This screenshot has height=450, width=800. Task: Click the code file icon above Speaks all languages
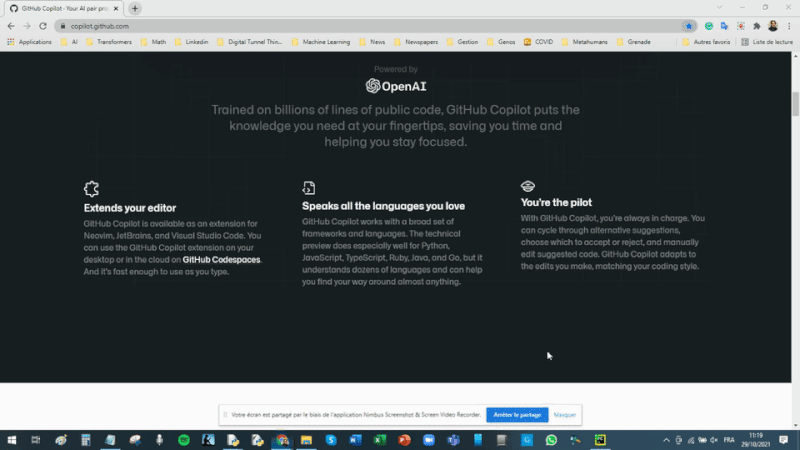click(309, 188)
